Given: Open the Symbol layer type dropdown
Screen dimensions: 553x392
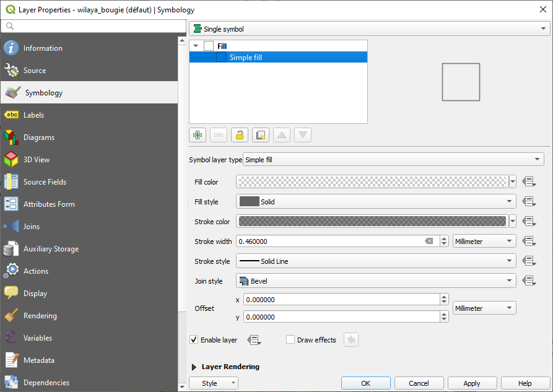Looking at the screenshot, I should (393, 160).
